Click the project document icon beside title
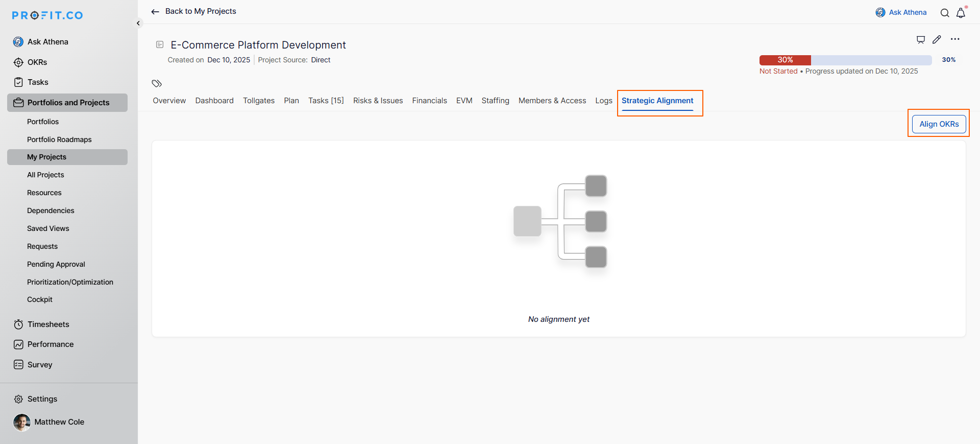Viewport: 980px width, 444px height. pos(160,45)
